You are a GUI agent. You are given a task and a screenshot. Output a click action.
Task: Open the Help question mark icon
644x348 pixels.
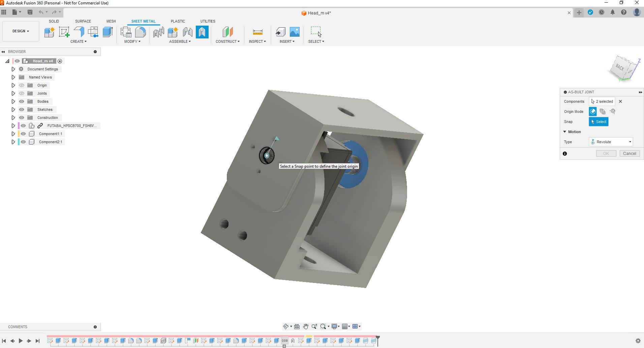(624, 12)
